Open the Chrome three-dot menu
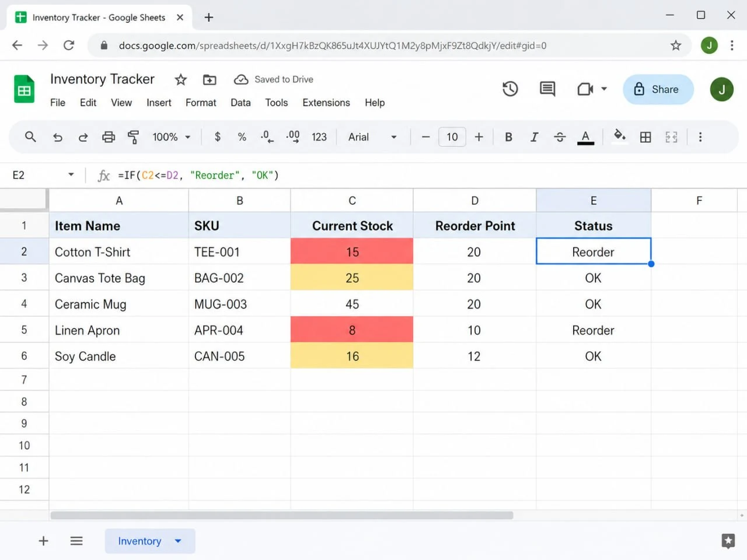 coord(731,45)
